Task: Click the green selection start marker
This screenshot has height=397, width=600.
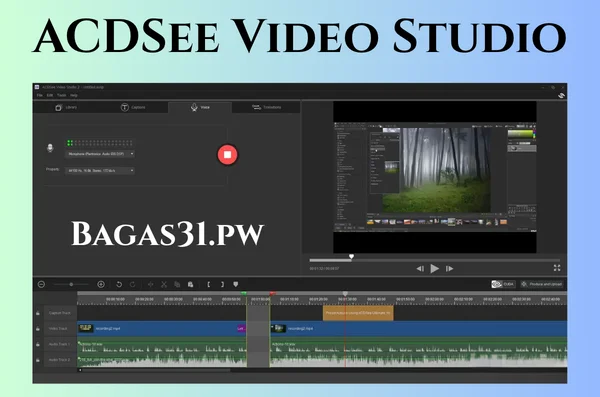Action: 244,294
